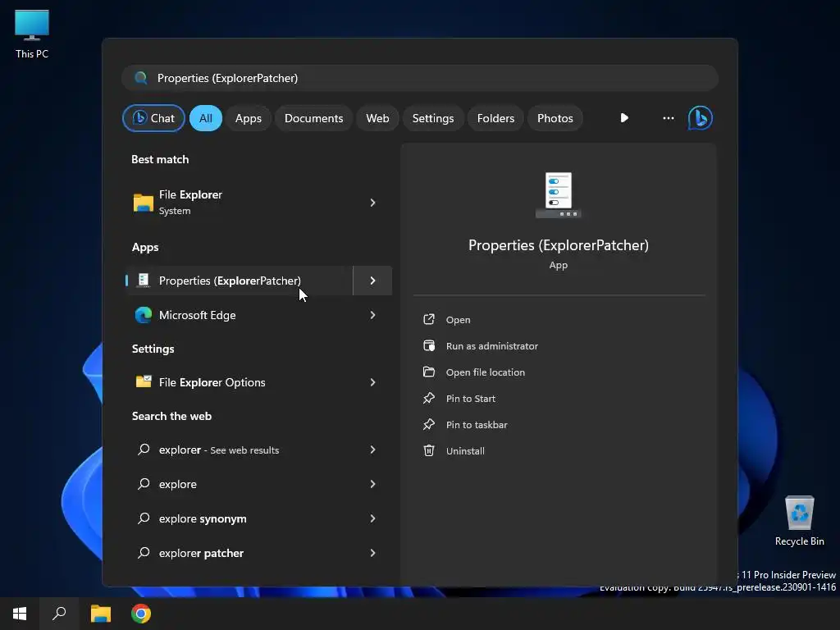Click the taskbar Search icon
The image size is (840, 630).
59,614
